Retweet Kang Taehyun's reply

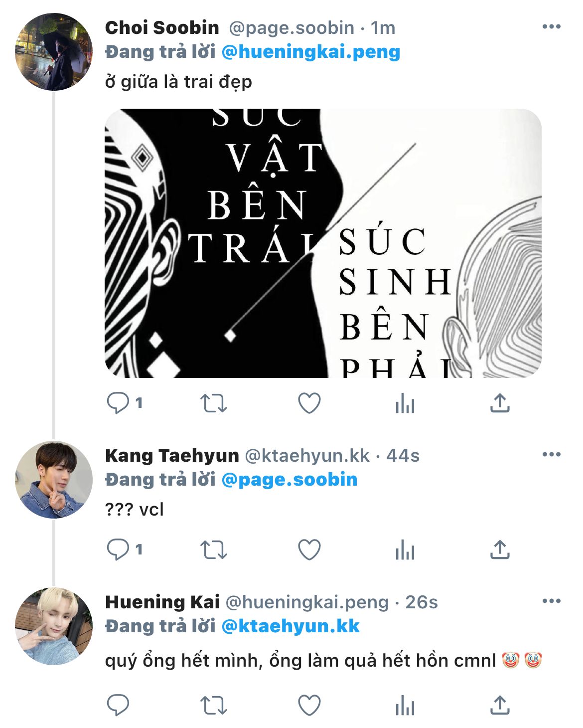click(x=214, y=550)
